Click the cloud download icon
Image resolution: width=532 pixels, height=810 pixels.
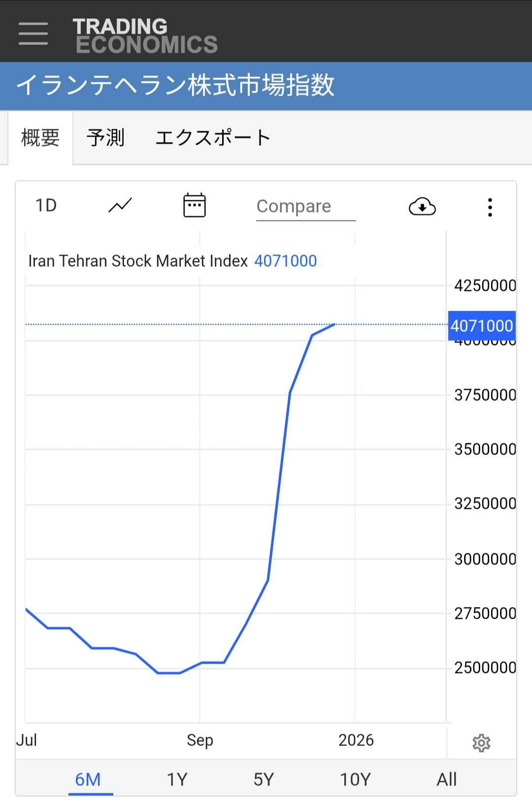tap(422, 207)
